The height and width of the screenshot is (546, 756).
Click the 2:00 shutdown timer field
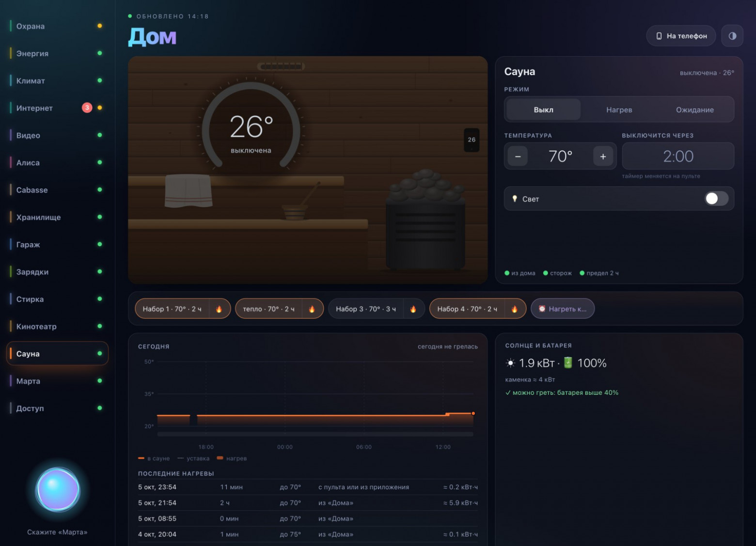(x=678, y=156)
